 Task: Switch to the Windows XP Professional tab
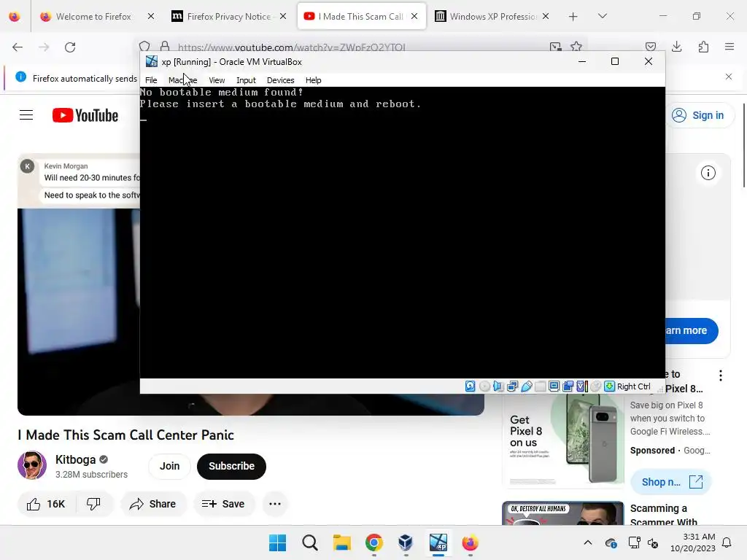493,16
